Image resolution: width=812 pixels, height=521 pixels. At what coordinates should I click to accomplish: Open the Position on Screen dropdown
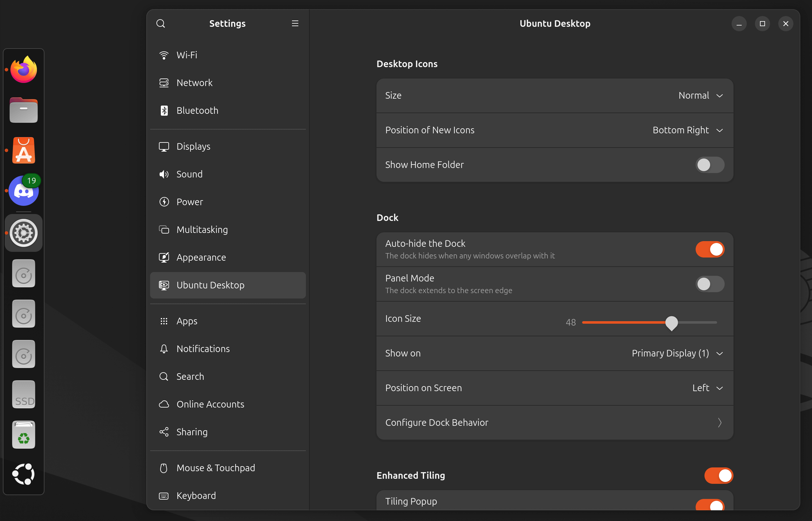(707, 388)
